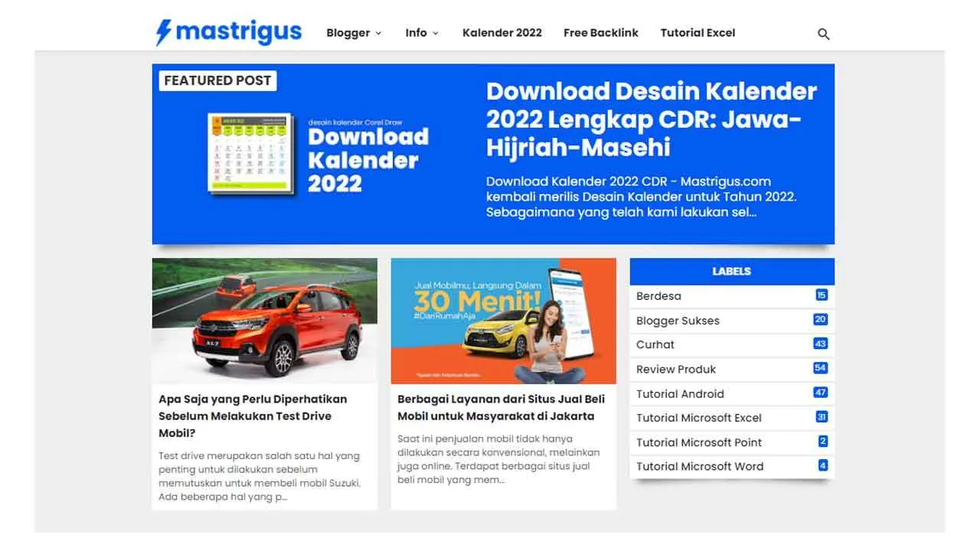This screenshot has height=551, width=980.
Task: Open post Berbagai Layanan dari Situs Jual Beli
Action: (x=501, y=408)
